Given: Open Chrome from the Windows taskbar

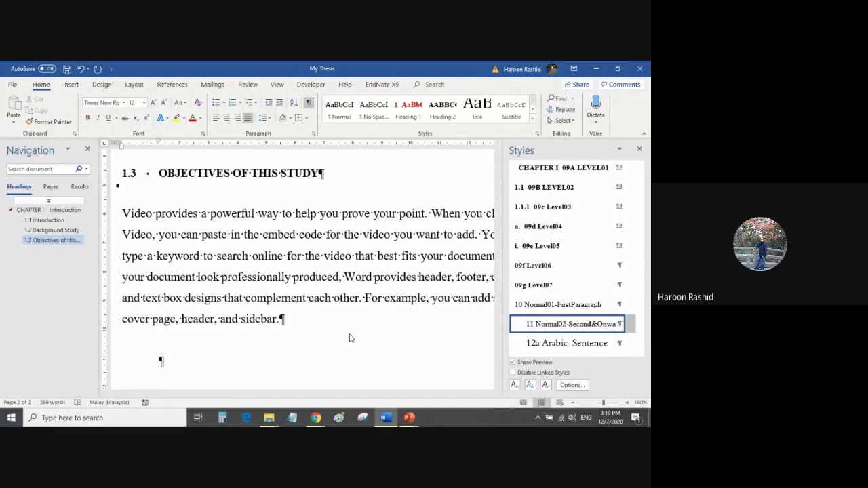Looking at the screenshot, I should coord(316,418).
